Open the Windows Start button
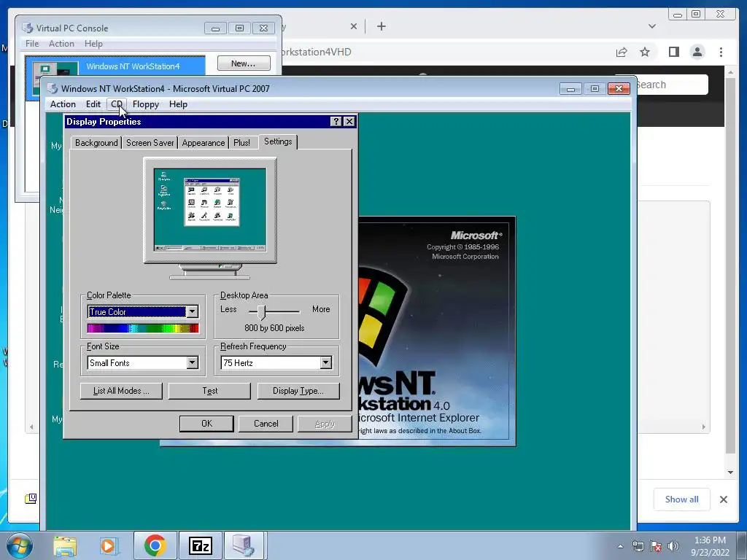 pyautogui.click(x=20, y=545)
